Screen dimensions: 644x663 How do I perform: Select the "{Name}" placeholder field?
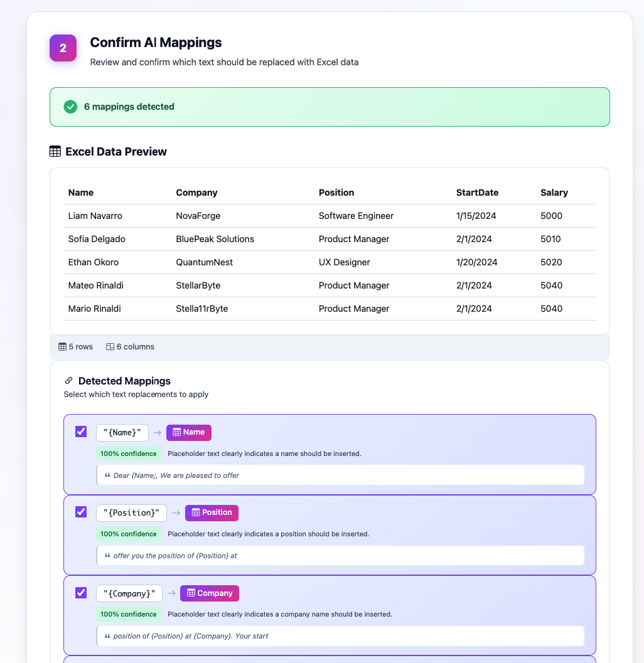point(122,432)
